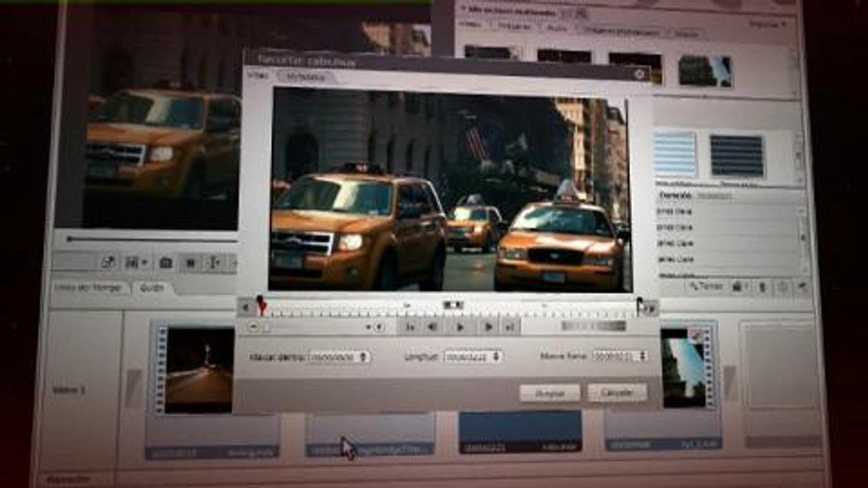This screenshot has width=868, height=488.
Task: Click the play button in the trim dialog
Action: pyautogui.click(x=460, y=327)
